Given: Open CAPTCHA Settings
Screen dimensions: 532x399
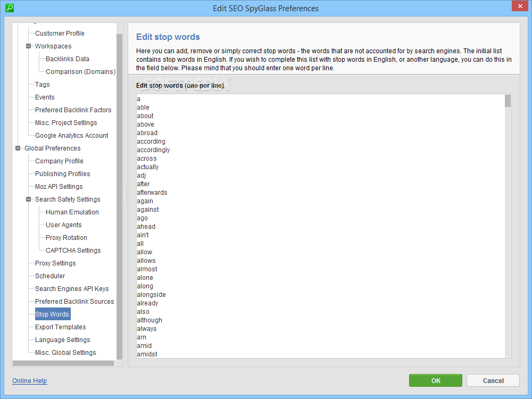Looking at the screenshot, I should tap(73, 251).
